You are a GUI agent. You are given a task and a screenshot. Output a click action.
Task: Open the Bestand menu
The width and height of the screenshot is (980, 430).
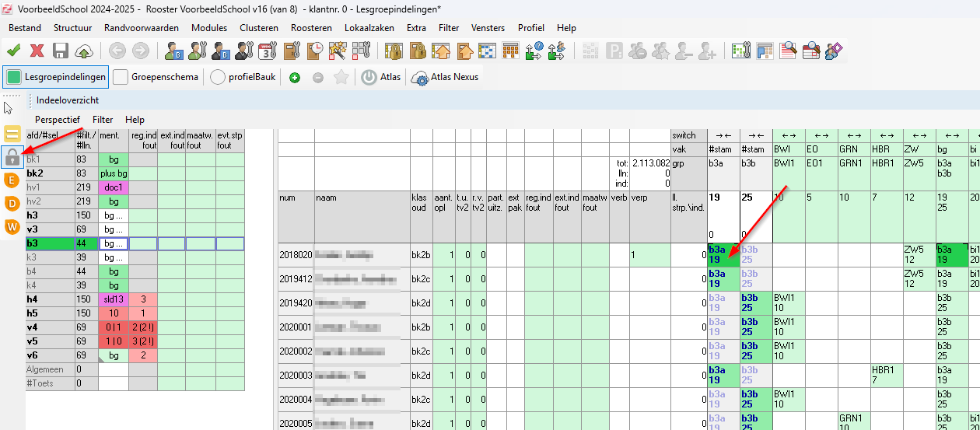pos(25,28)
